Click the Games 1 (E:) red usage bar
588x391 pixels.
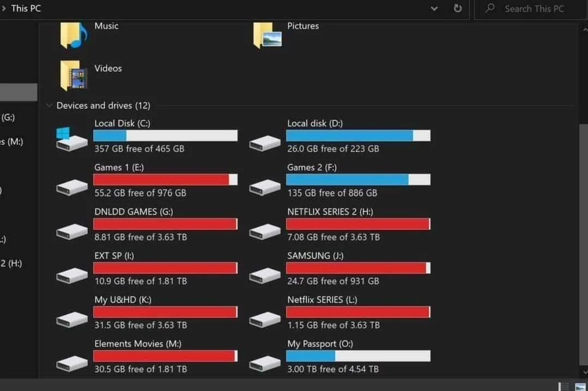[165, 180]
